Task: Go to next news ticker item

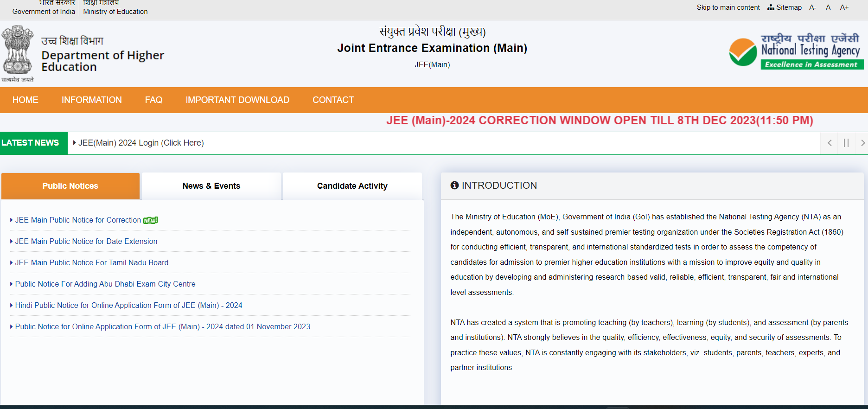Action: click(862, 143)
